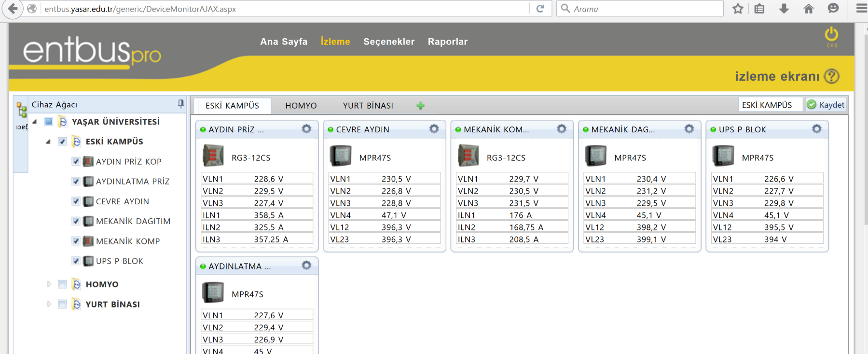
Task: Open Ana Sayfa menu
Action: [x=284, y=42]
